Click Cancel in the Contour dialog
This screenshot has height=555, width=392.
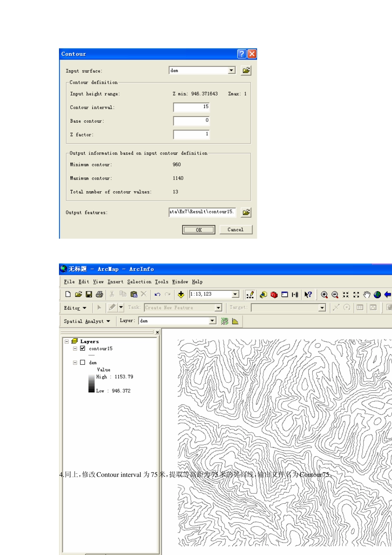tap(236, 230)
